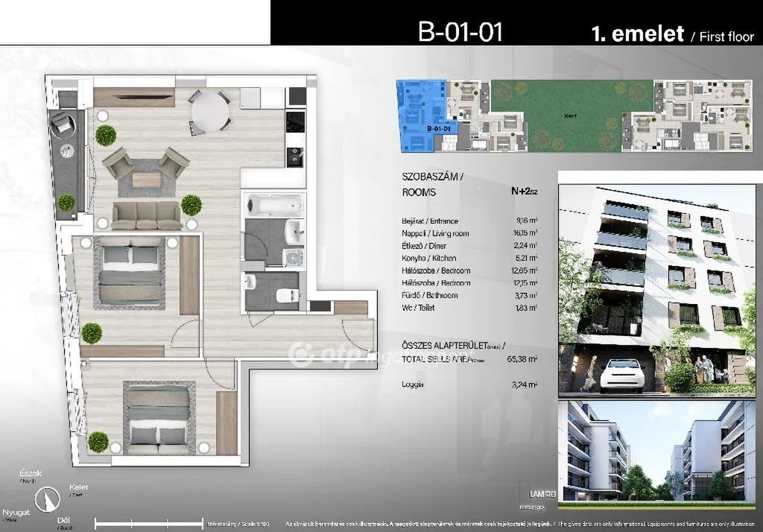Click the "Loggia" row label
This screenshot has width=763, height=532.
tap(413, 384)
